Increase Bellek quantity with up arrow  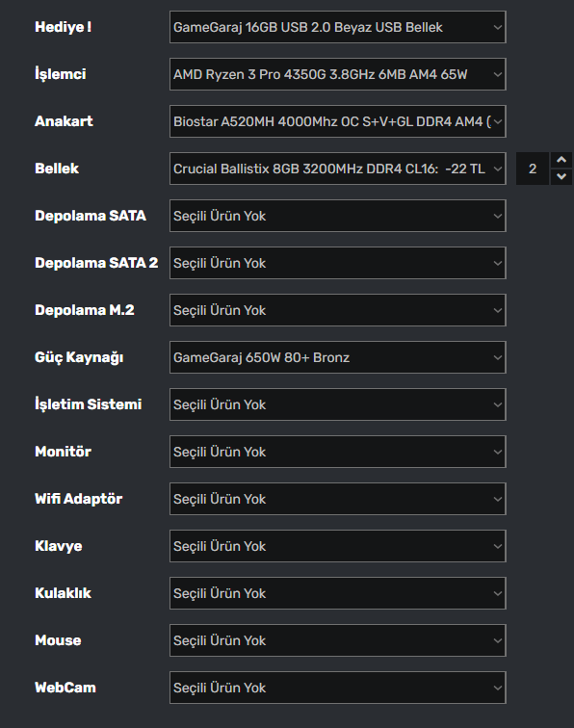coord(561,160)
